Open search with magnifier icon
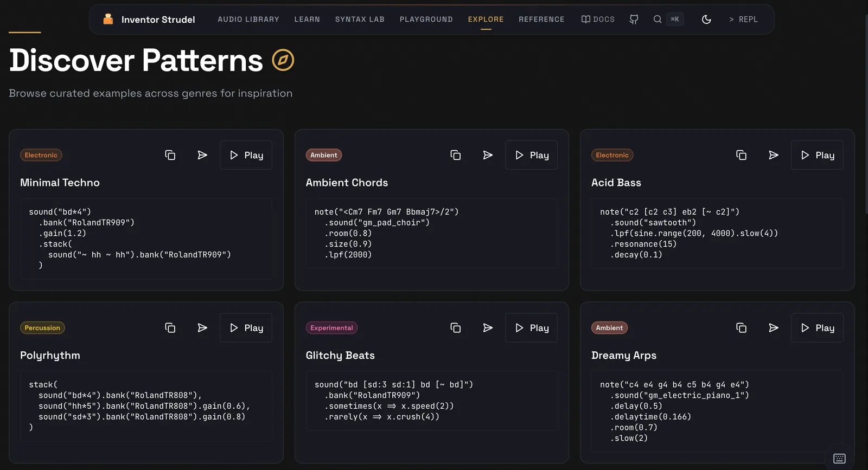The image size is (868, 470). point(657,20)
